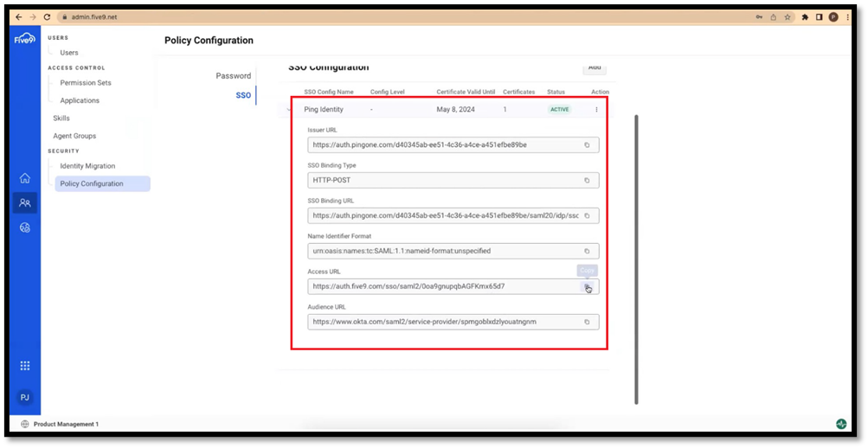Click the Audience URL field
The height and width of the screenshot is (448, 868).
(453, 322)
